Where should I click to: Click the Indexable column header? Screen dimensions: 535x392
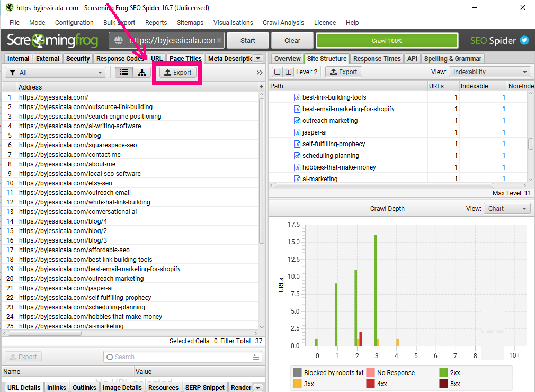(x=482, y=86)
